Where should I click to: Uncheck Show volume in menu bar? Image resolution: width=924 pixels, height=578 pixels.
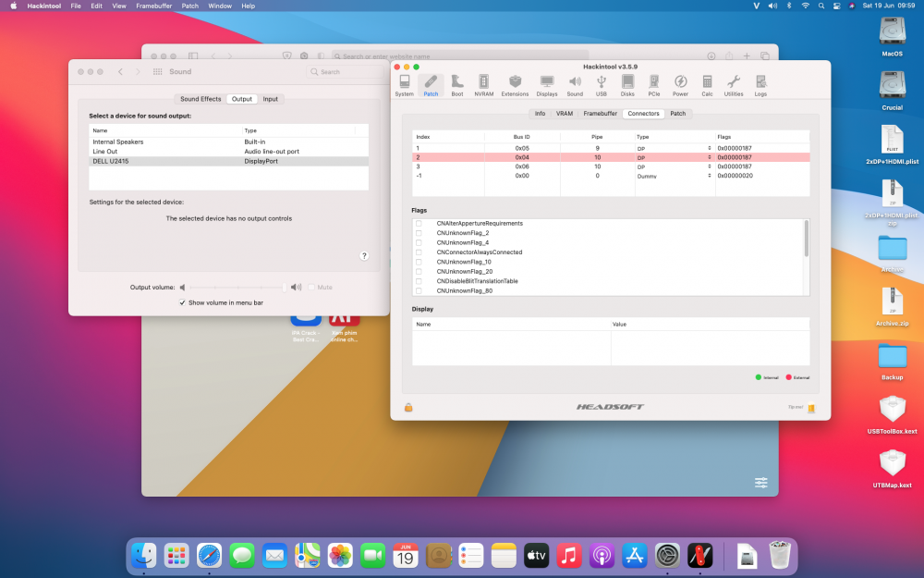(x=182, y=302)
